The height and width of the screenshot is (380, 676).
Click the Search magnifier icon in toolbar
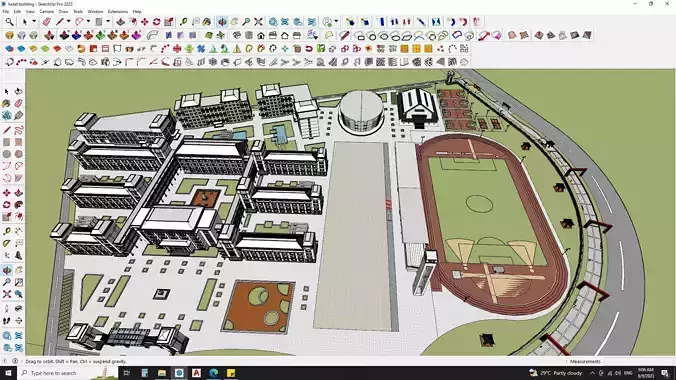coord(9,22)
